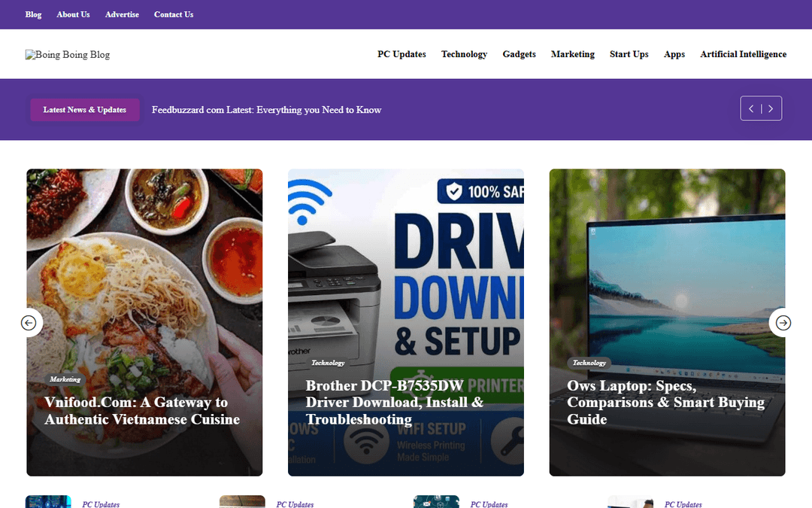Read Ows Laptop buying guide article
Image resolution: width=812 pixels, height=508 pixels.
coord(666,402)
